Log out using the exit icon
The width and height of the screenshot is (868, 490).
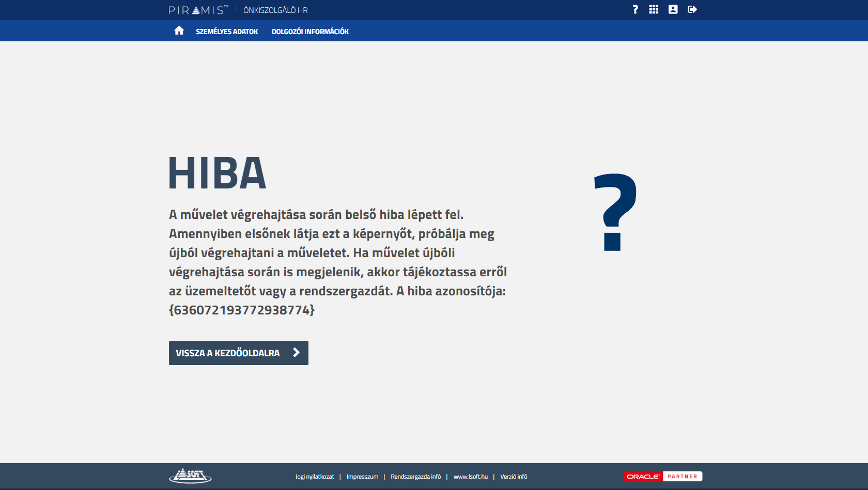(692, 9)
